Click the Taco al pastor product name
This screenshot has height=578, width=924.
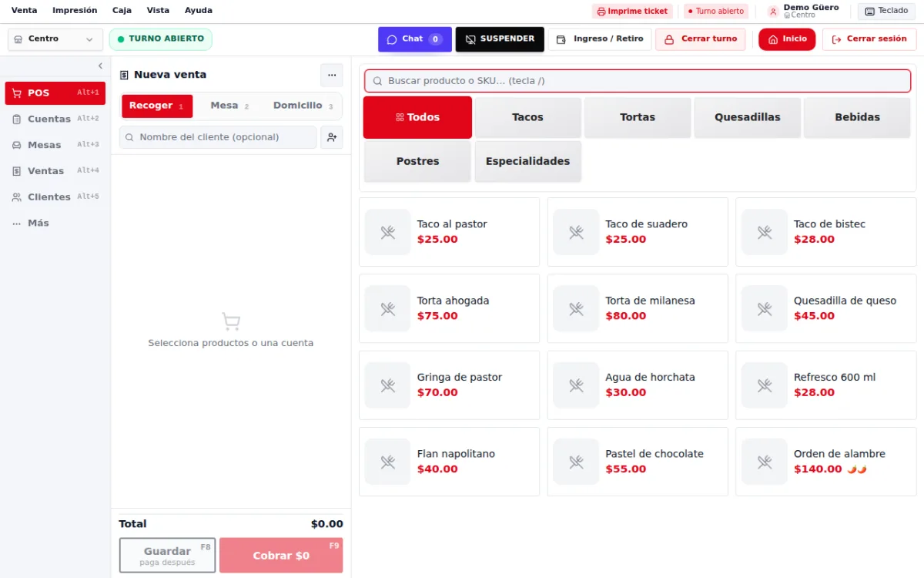pyautogui.click(x=452, y=224)
